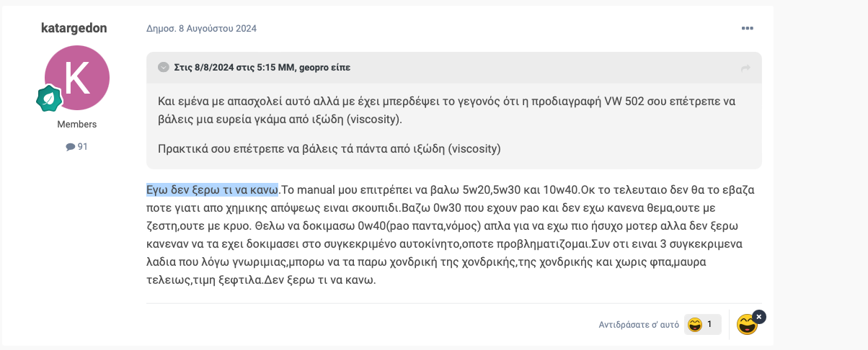Open katargedon's profile from username
The height and width of the screenshot is (350, 868).
74,28
